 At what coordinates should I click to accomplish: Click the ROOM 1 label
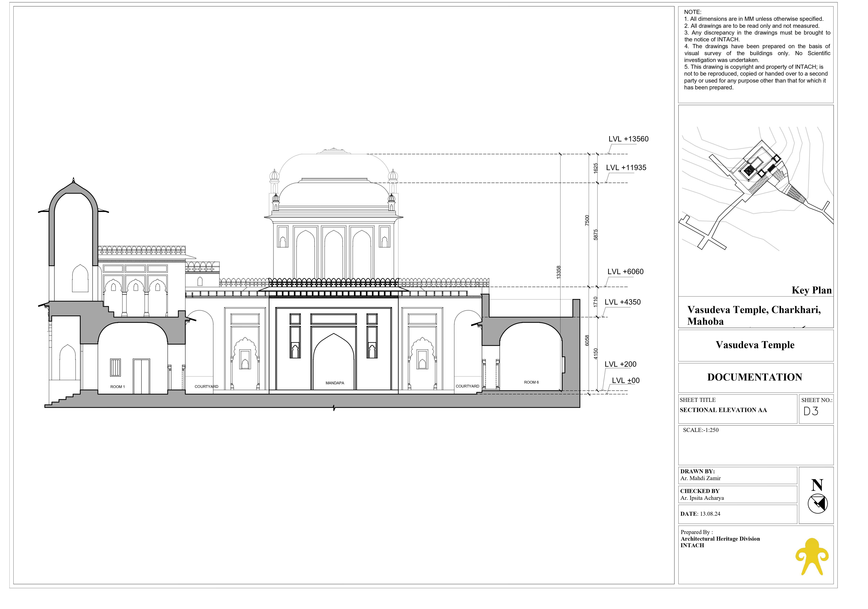pos(117,387)
